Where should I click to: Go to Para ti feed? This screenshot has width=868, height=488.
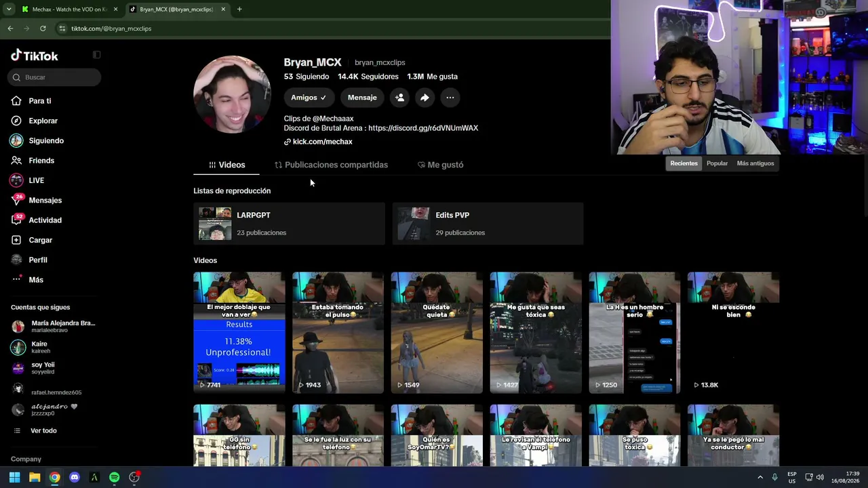(39, 101)
